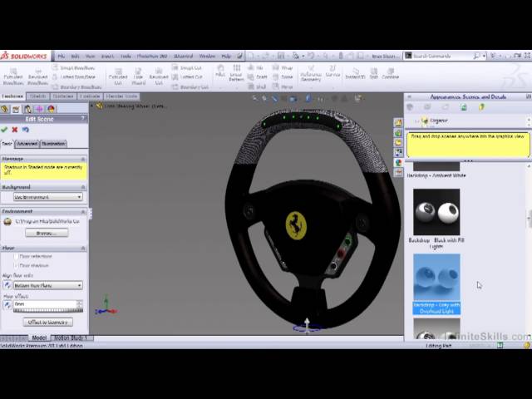
Task: Click the blue undo arrow in Edit Scene
Action: click(x=26, y=130)
